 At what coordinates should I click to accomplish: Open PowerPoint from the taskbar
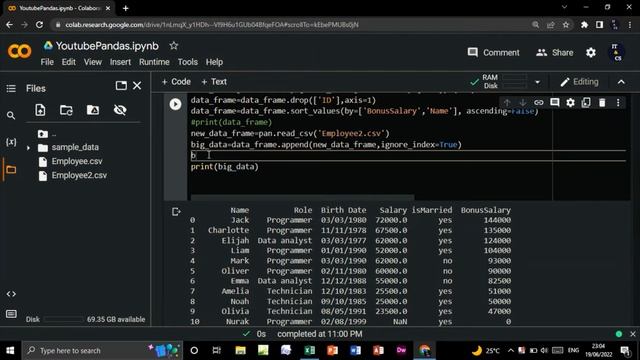click(332, 351)
